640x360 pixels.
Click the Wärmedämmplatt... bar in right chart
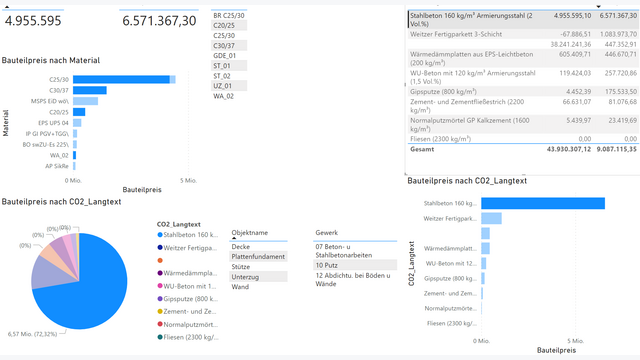click(485, 248)
